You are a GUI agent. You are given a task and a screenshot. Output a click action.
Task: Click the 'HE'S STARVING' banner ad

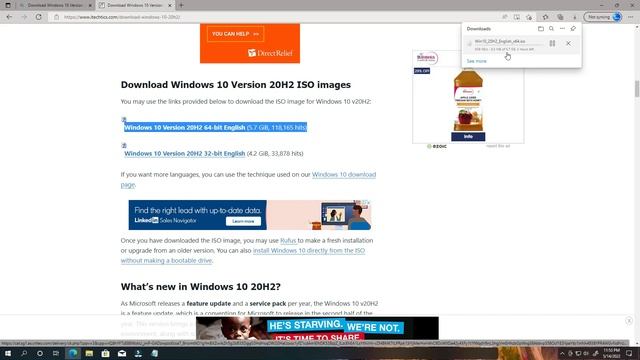pyautogui.click(x=317, y=328)
